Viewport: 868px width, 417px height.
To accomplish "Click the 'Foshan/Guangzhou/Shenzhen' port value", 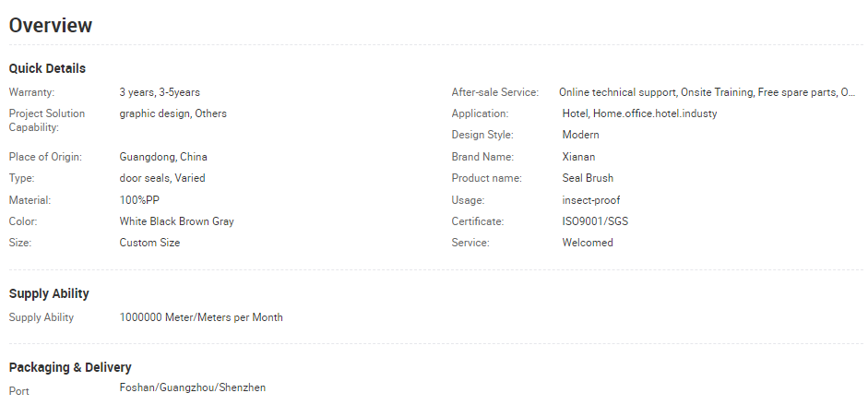I will pos(192,387).
